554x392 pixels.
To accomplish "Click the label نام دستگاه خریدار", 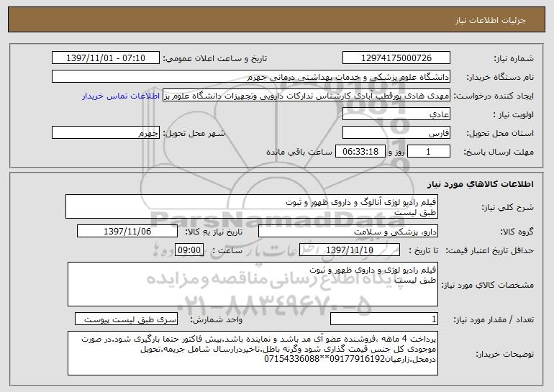I will tap(500, 78).
